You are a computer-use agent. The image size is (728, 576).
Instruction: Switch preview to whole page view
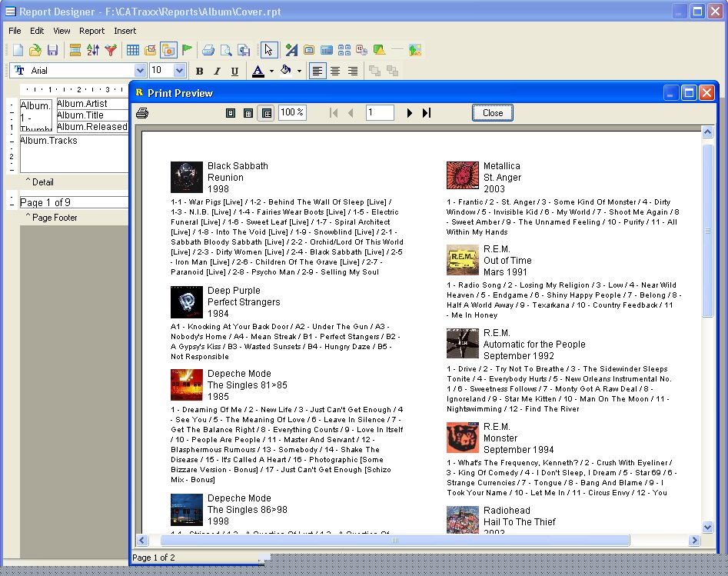pos(231,113)
